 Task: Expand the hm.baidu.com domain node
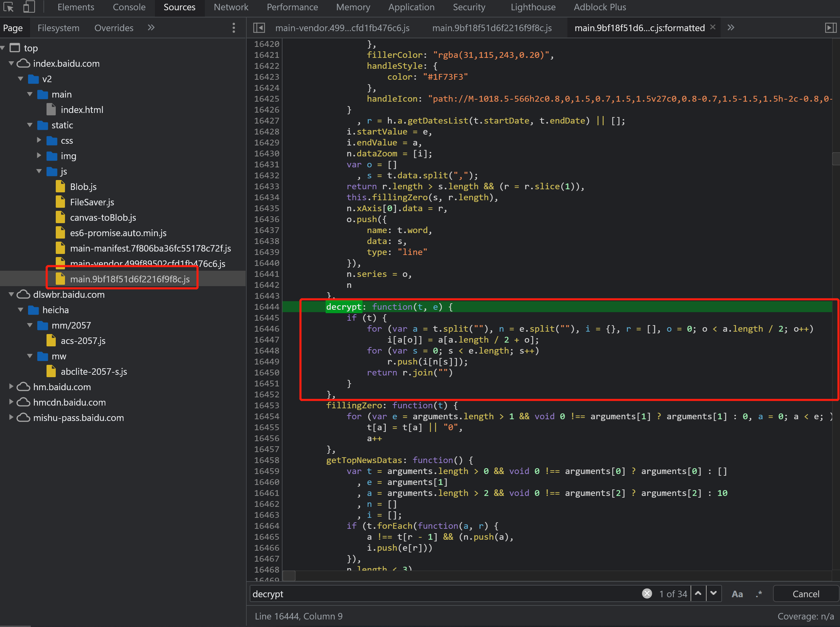pos(11,386)
